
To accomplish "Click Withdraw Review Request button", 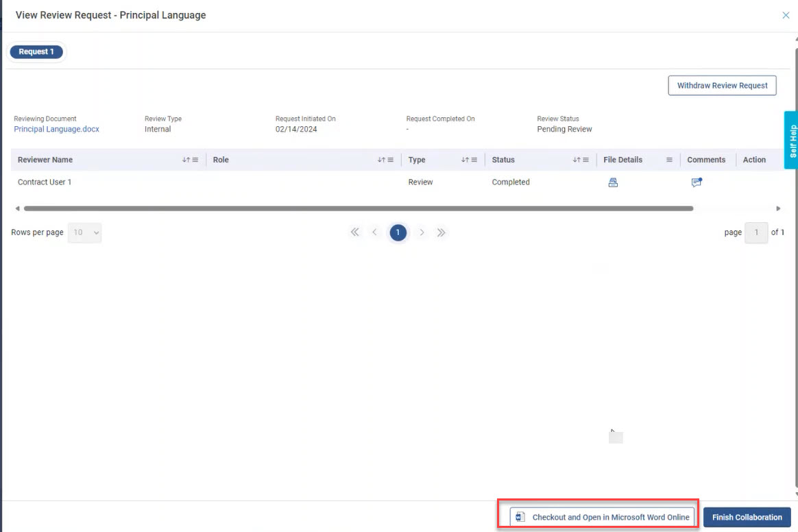I will point(722,86).
